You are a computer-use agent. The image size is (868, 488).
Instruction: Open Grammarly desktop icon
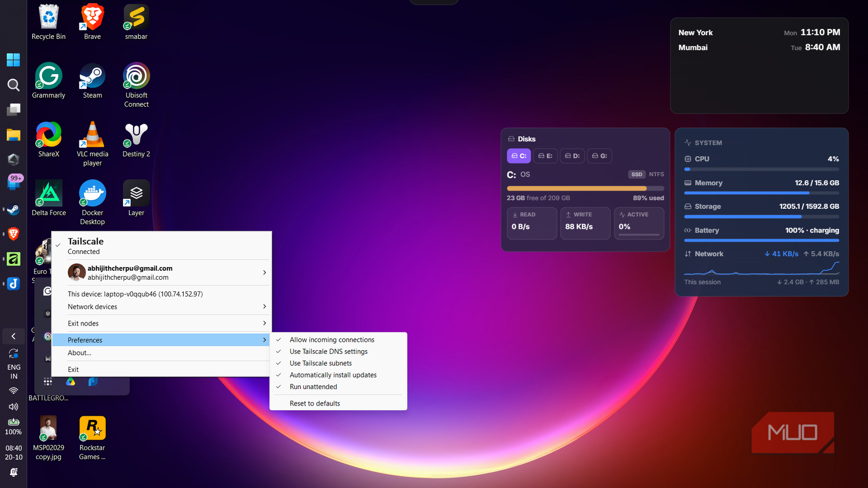pos(48,81)
